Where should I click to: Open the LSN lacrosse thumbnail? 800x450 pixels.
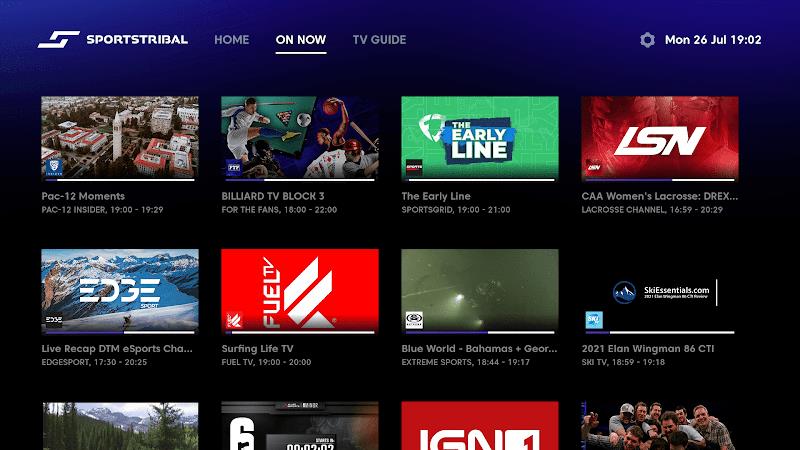(660, 137)
